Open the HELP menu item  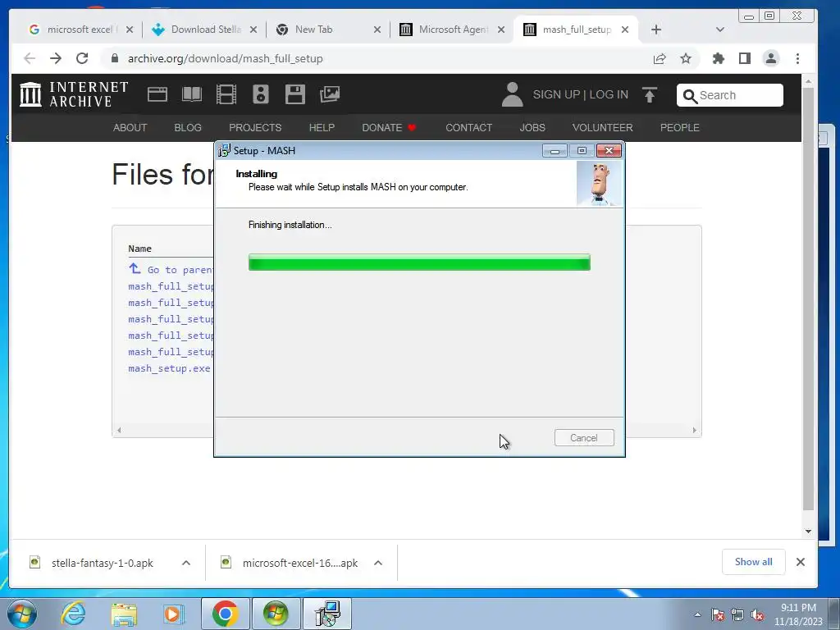coord(322,127)
